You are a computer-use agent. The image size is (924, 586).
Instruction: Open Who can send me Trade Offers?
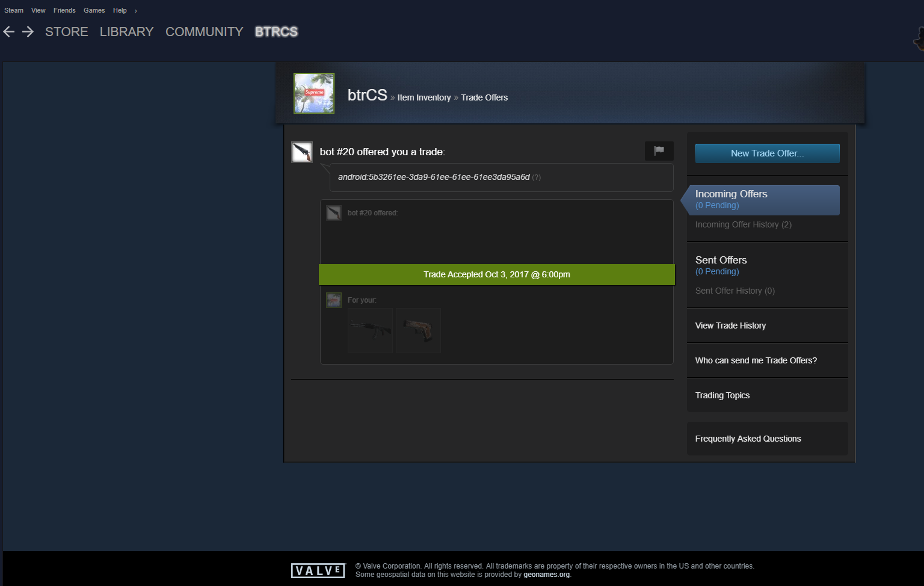756,360
